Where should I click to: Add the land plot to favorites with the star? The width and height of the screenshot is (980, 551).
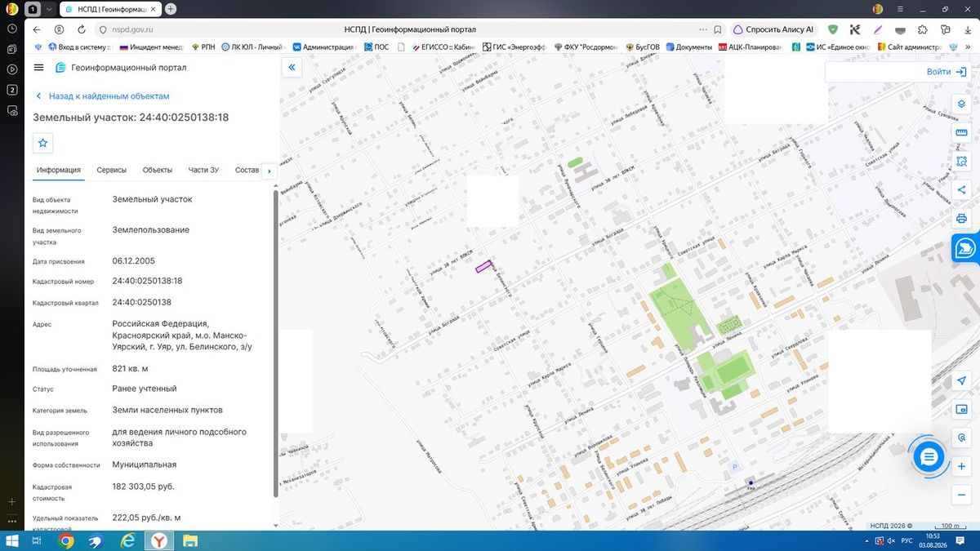coord(43,143)
